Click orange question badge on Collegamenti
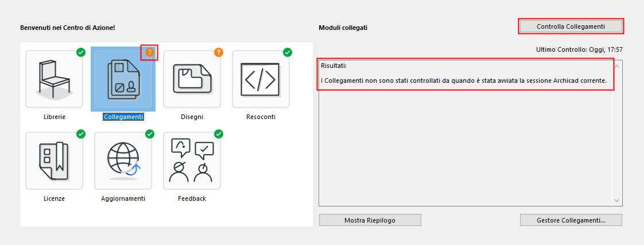644x245 pixels. [150, 52]
